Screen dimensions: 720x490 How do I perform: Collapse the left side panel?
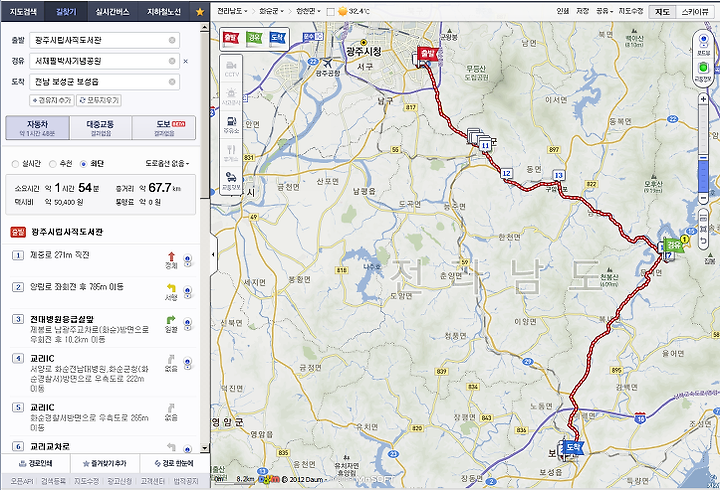pos(214,254)
